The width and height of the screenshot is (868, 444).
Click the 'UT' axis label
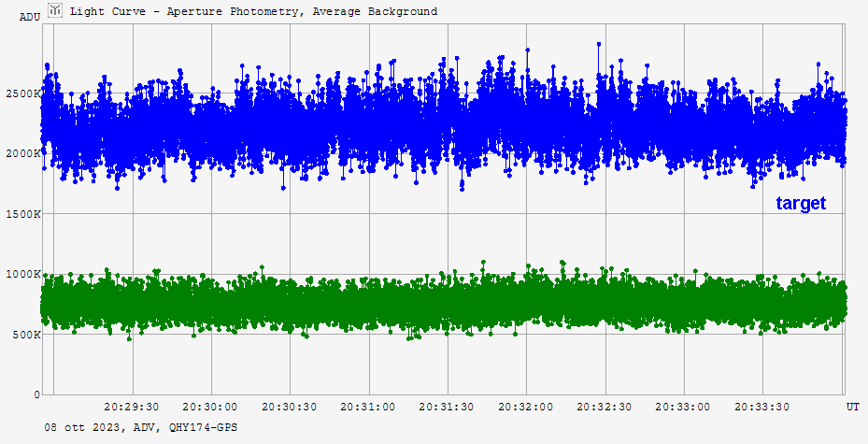(852, 407)
